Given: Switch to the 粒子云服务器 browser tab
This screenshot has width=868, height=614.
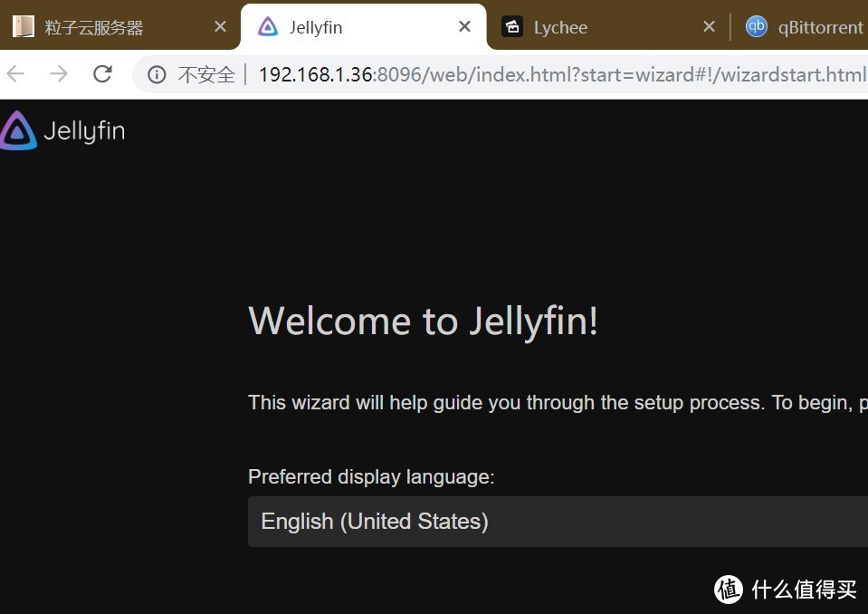Looking at the screenshot, I should pos(119,26).
